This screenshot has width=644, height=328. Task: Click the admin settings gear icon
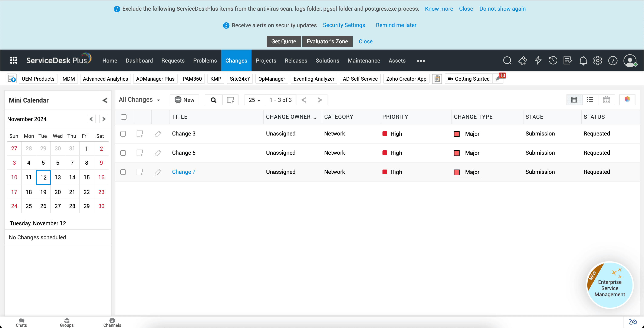coord(598,61)
